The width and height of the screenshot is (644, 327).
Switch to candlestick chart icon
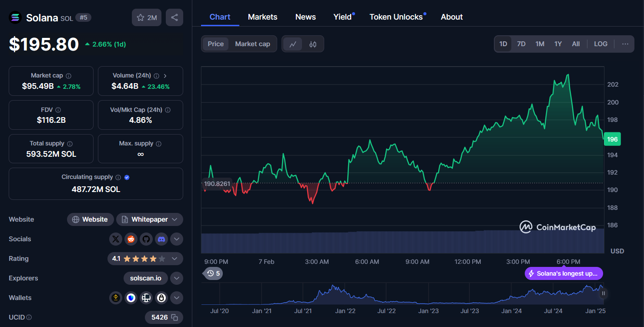313,44
